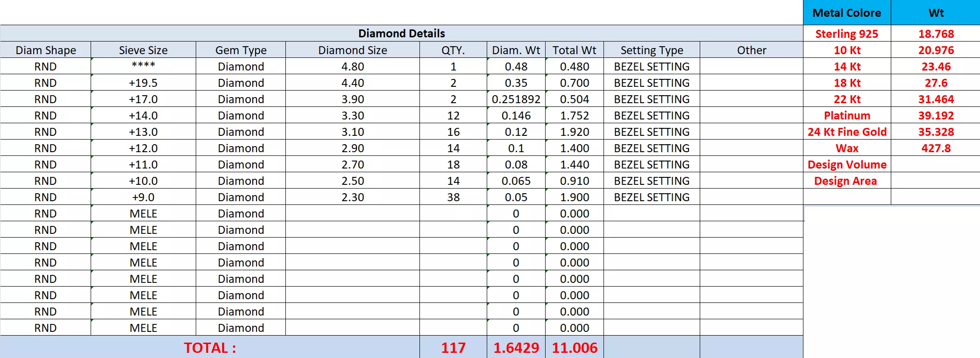Click the "Diamond Size" column header
980x358 pixels.
tap(353, 50)
